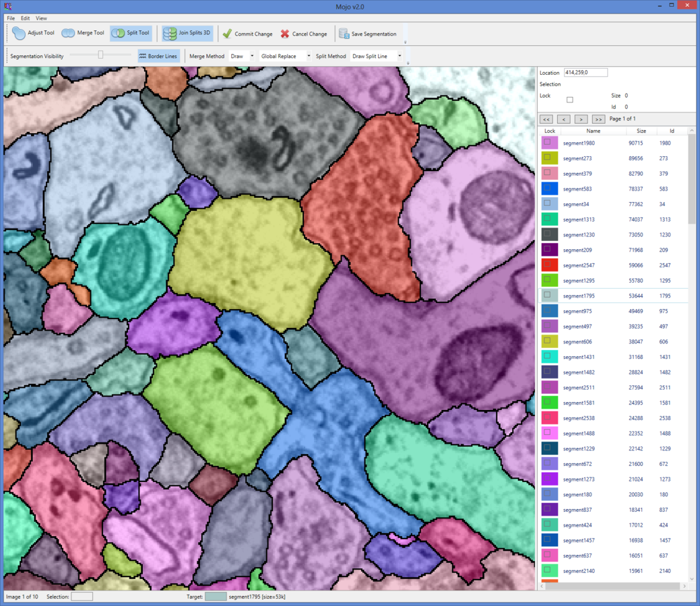Go to first page with << button
The width and height of the screenshot is (700, 606).
[546, 119]
